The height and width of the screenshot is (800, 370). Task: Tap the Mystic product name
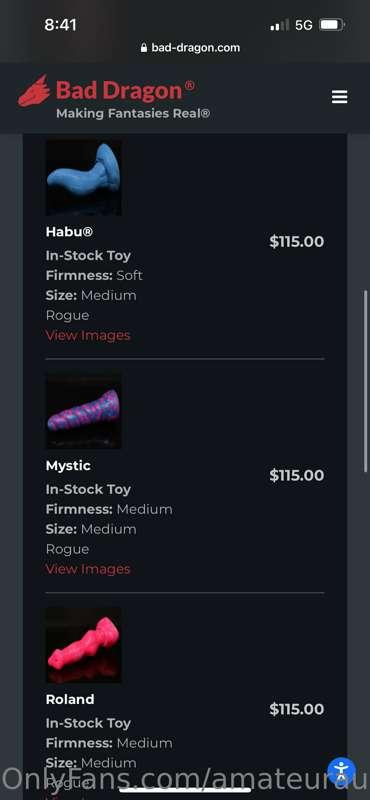click(68, 465)
